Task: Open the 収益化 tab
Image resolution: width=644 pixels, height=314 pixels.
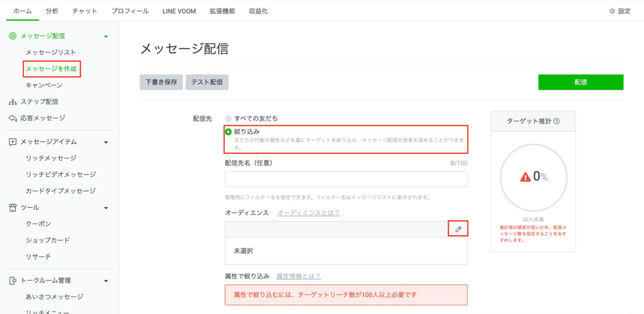Action: (258, 11)
